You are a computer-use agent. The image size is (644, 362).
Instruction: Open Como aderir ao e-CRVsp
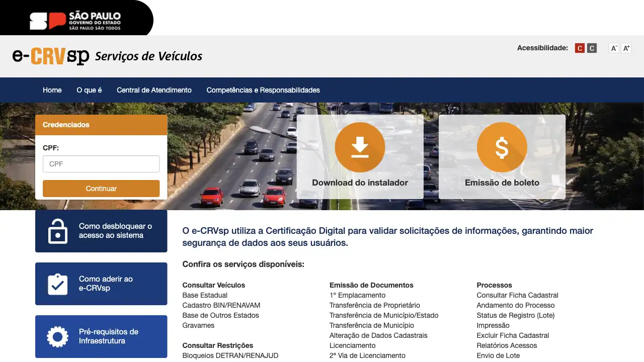101,284
